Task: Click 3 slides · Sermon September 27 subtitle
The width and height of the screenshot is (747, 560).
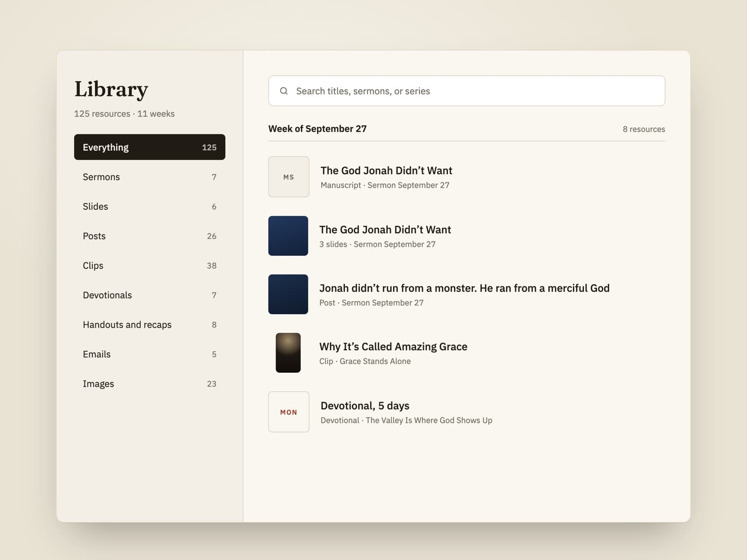Action: point(377,244)
